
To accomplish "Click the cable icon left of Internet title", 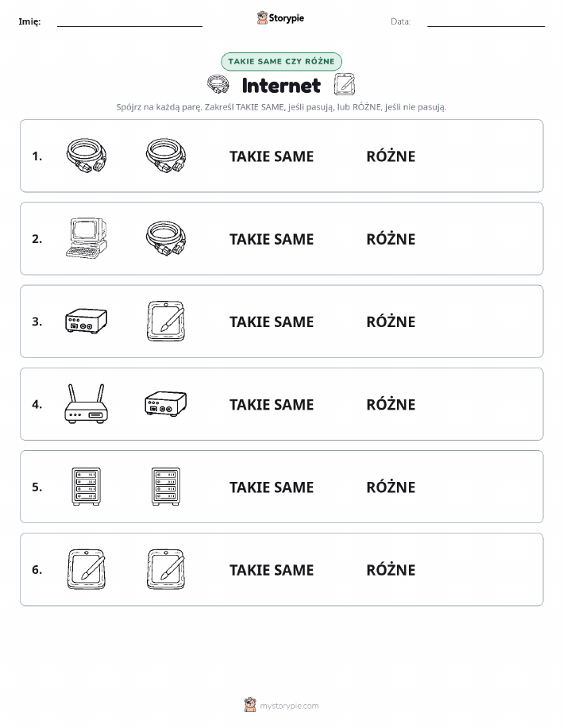I will (218, 84).
